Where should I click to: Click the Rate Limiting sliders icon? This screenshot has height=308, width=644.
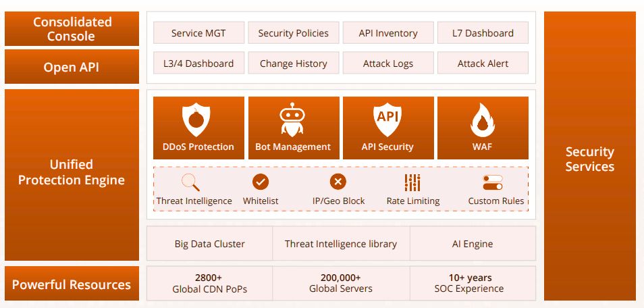pyautogui.click(x=412, y=182)
